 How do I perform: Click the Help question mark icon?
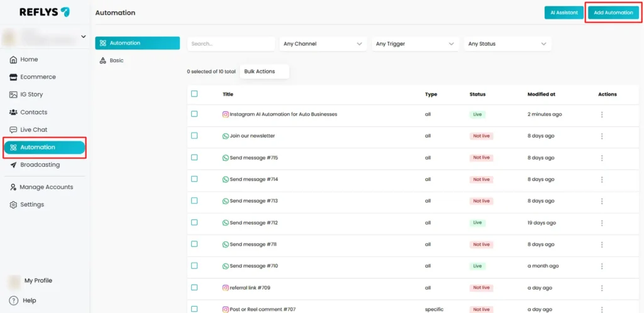[x=13, y=300]
